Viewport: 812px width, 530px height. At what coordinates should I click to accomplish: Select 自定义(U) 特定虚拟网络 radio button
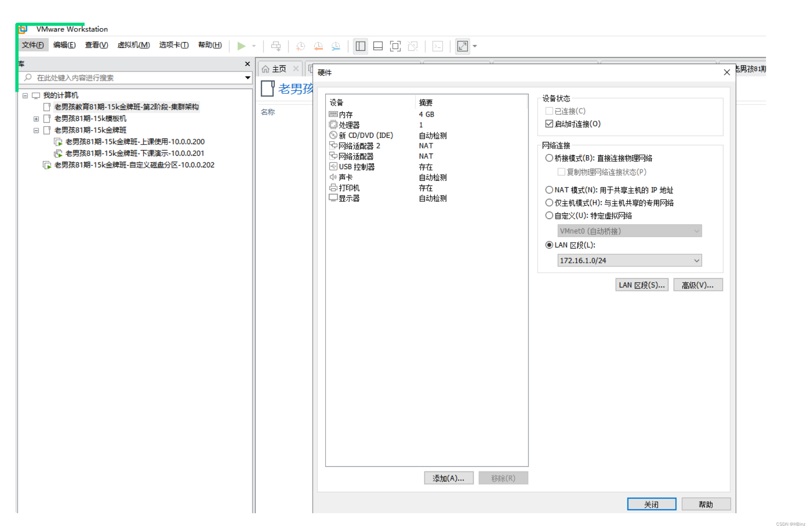click(x=549, y=216)
